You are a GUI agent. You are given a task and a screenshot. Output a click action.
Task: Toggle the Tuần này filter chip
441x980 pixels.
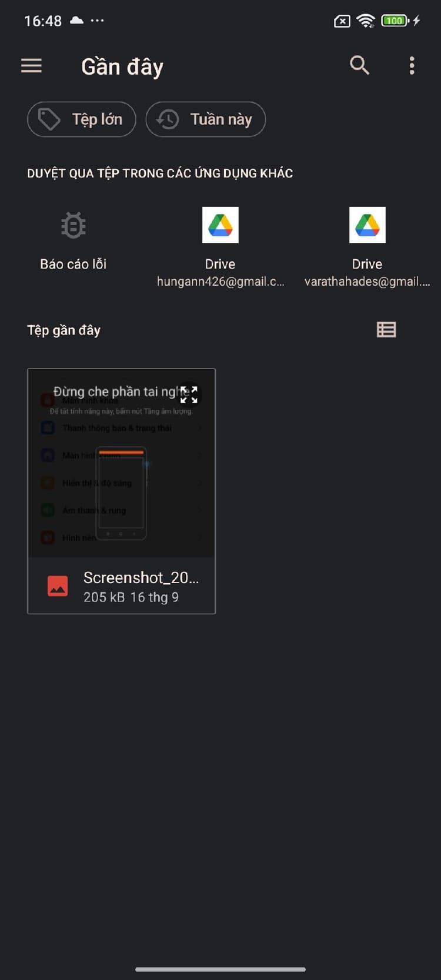pos(206,119)
